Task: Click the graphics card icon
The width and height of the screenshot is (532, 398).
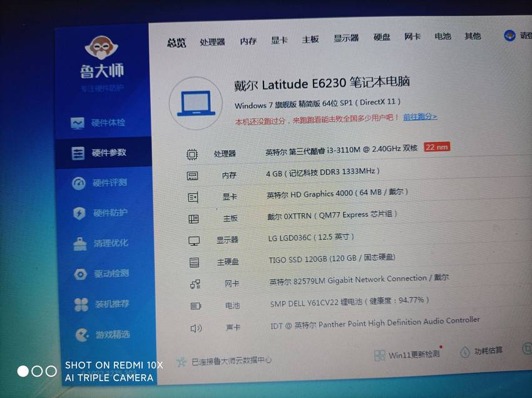Action: click(x=193, y=197)
